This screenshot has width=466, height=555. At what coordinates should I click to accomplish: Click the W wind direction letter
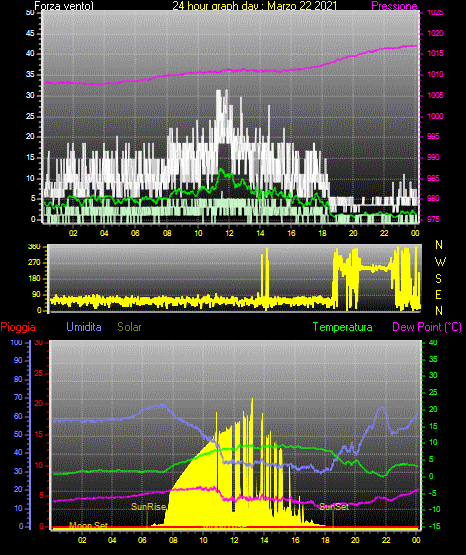tap(440, 262)
